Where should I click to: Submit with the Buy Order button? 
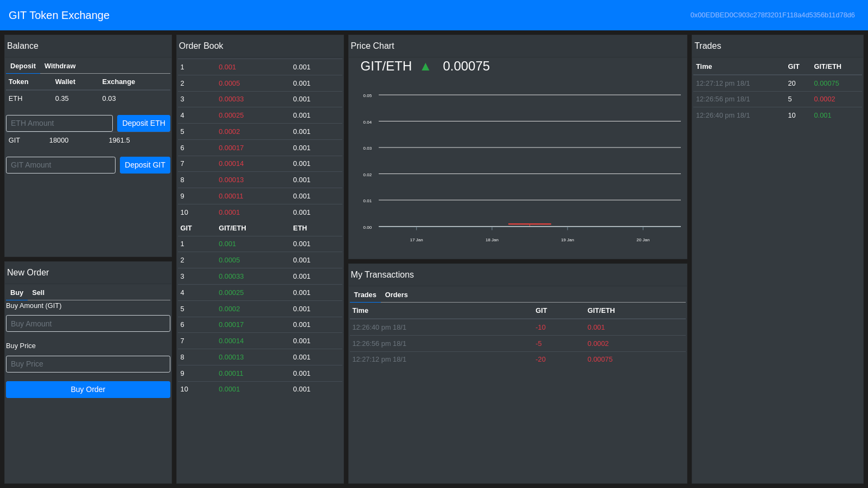coord(88,389)
